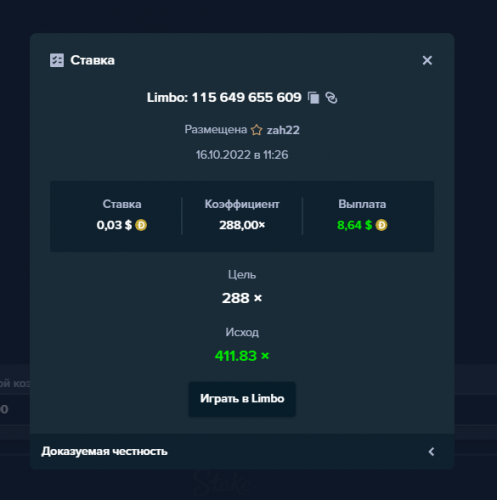497x500 pixels.
Task: Close the Ставка dialog
Action: click(427, 60)
